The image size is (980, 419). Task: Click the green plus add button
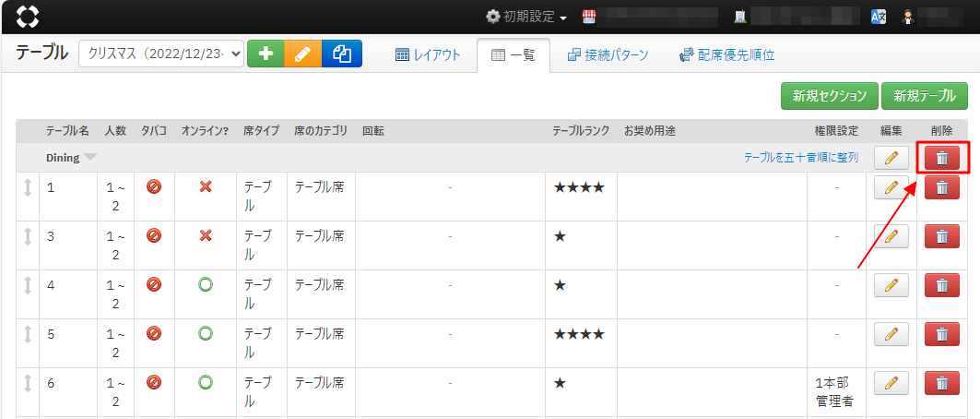click(x=266, y=54)
